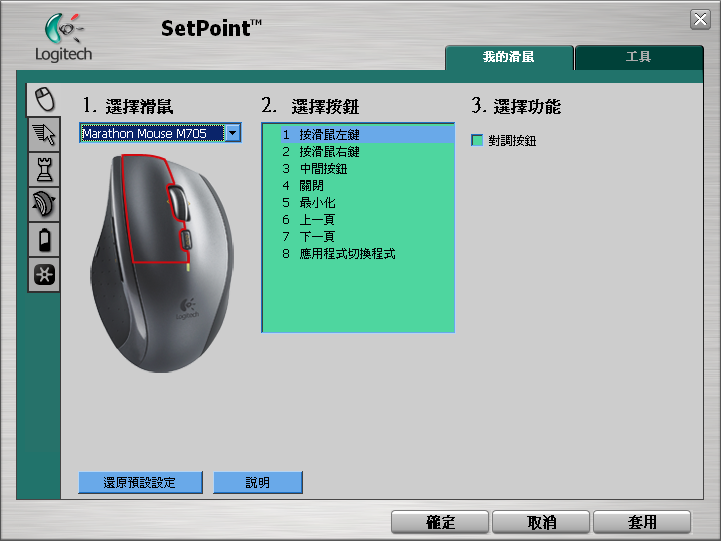721x541 pixels.
Task: Select button 4 關閉
Action: point(367,186)
